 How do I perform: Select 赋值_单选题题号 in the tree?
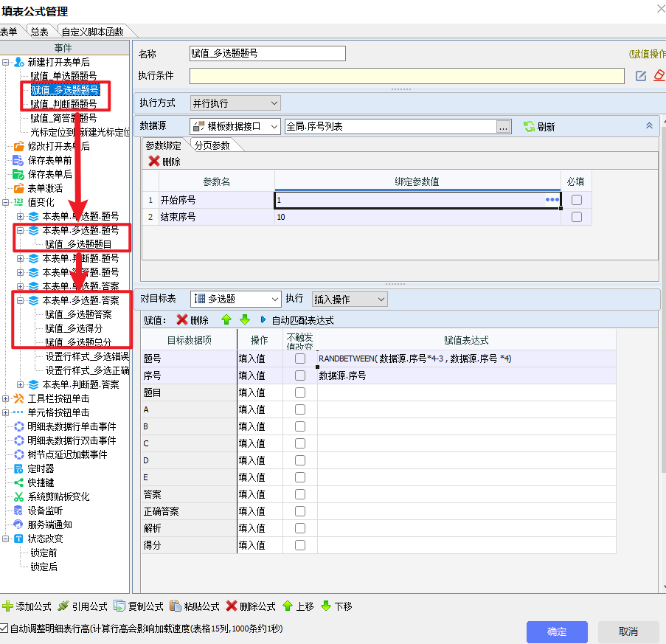pyautogui.click(x=63, y=76)
